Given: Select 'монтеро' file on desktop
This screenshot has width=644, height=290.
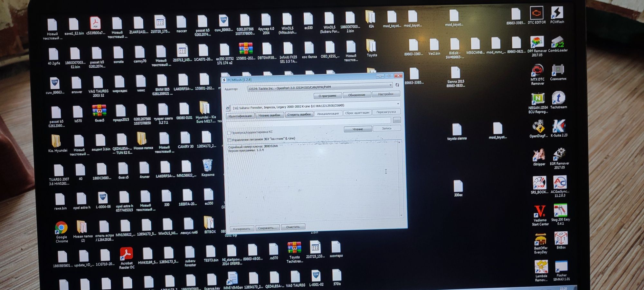Looking at the screenshot, I should (336, 249).
